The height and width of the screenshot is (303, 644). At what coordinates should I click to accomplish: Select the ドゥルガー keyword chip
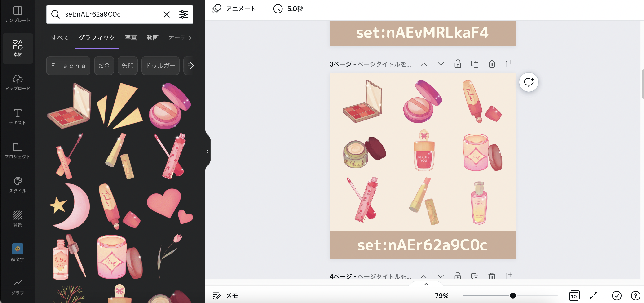click(x=160, y=66)
